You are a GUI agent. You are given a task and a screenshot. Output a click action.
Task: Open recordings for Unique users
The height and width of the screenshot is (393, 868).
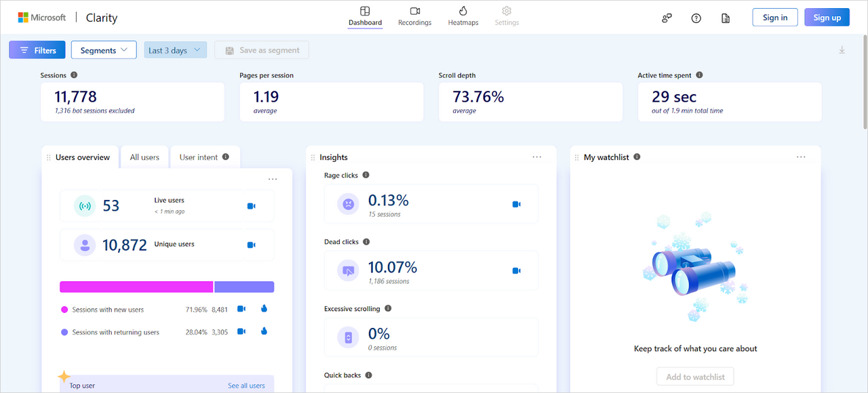coord(251,245)
